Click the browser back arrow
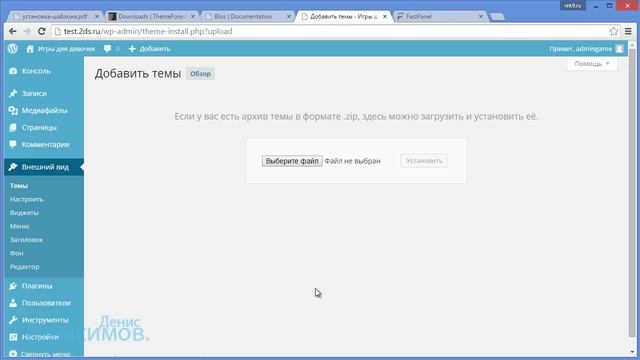This screenshot has width=640, height=360. [x=13, y=31]
